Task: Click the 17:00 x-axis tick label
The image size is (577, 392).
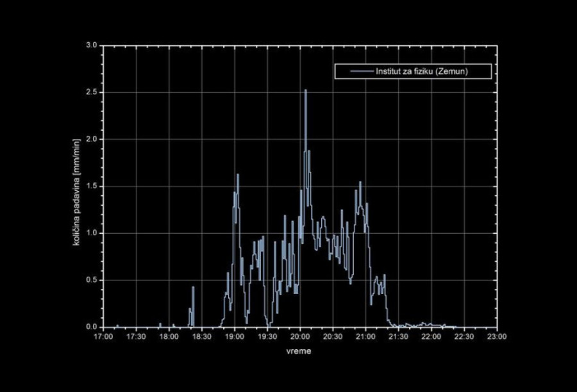Action: [x=103, y=336]
